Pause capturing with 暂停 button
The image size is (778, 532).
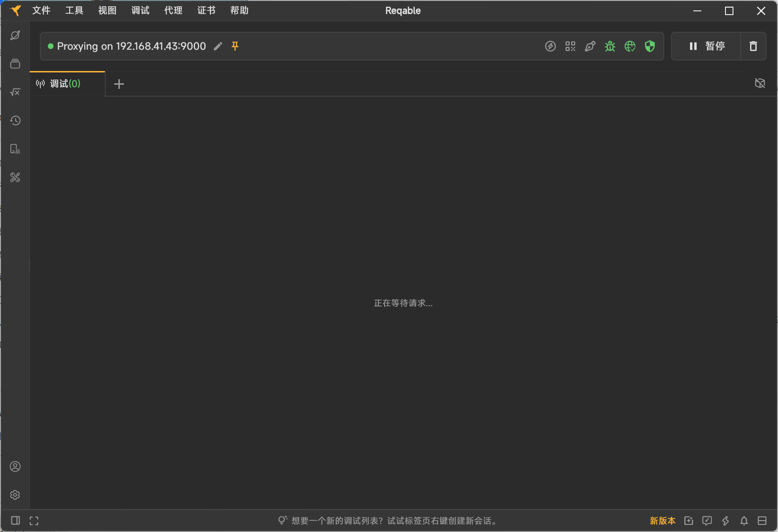[x=706, y=46]
